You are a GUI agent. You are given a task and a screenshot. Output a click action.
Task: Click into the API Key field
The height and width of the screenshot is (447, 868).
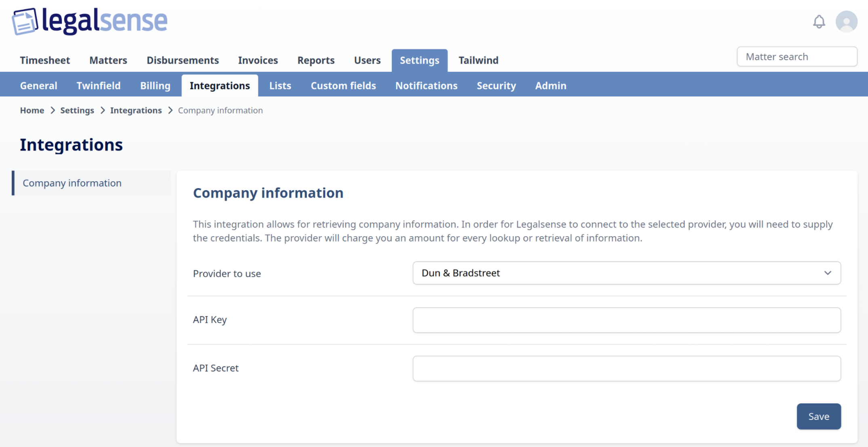626,320
